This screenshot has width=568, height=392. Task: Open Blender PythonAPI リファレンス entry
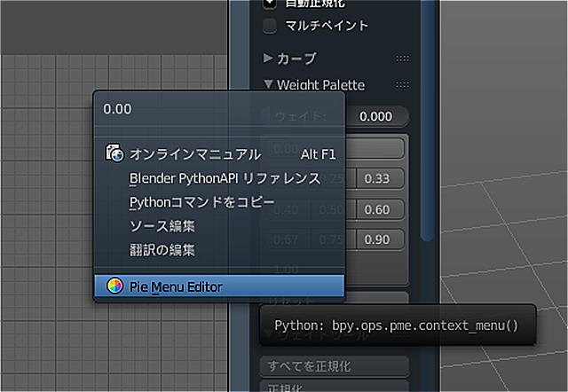click(x=219, y=178)
